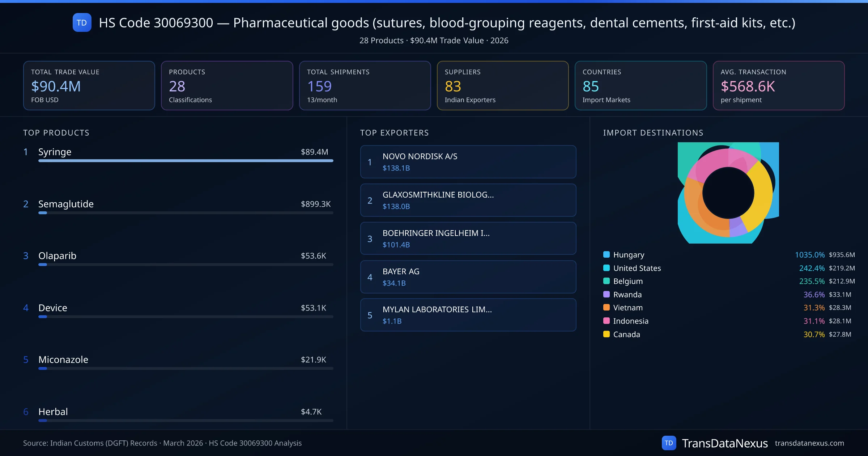Select the Indonesia legend color marker
The image size is (868, 456).
(x=606, y=321)
